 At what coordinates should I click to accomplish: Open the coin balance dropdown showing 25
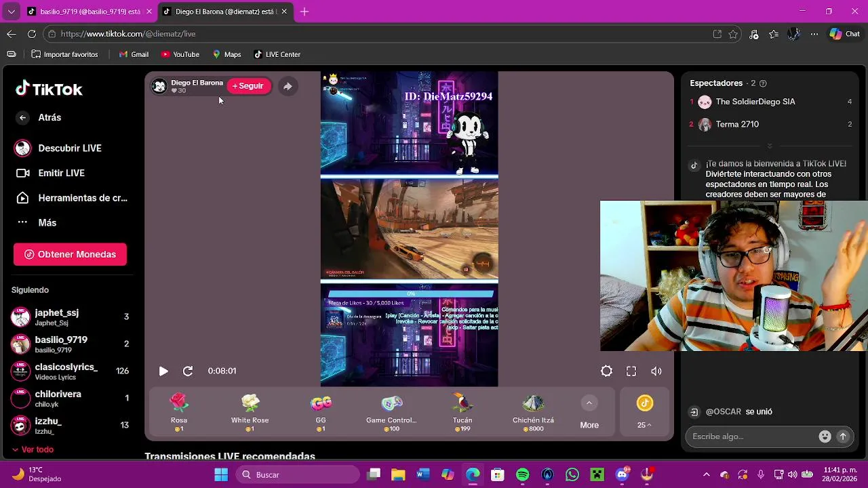point(644,412)
